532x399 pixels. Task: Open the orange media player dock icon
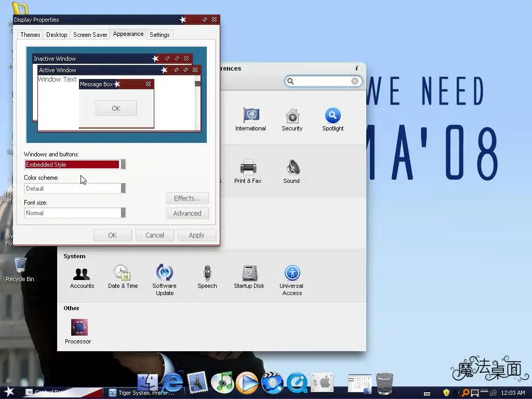(247, 382)
